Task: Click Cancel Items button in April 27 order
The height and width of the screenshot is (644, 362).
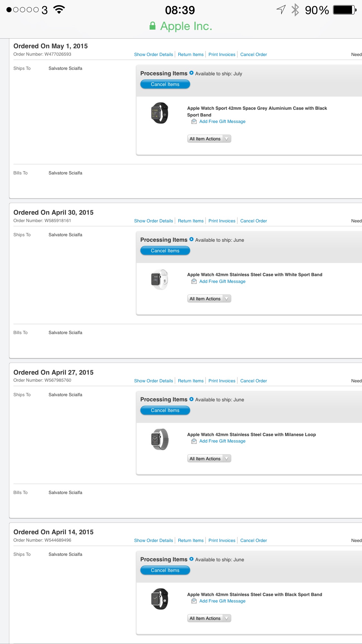Action: click(165, 410)
